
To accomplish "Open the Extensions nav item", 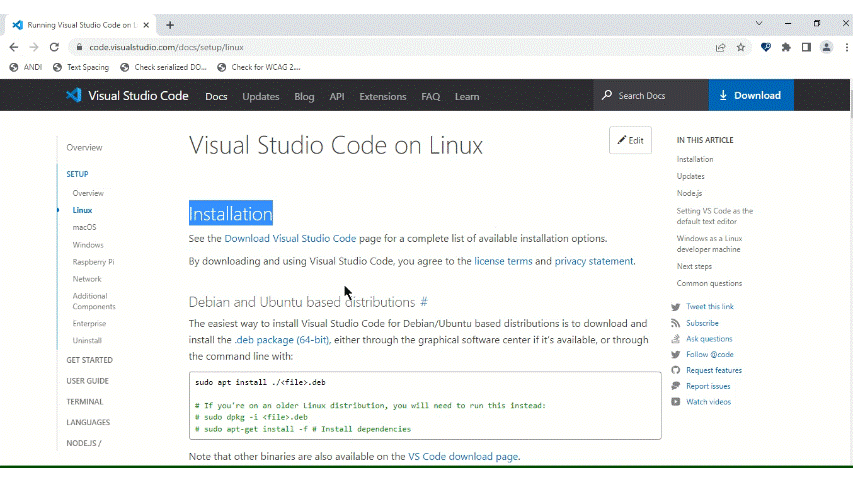I will pyautogui.click(x=382, y=96).
